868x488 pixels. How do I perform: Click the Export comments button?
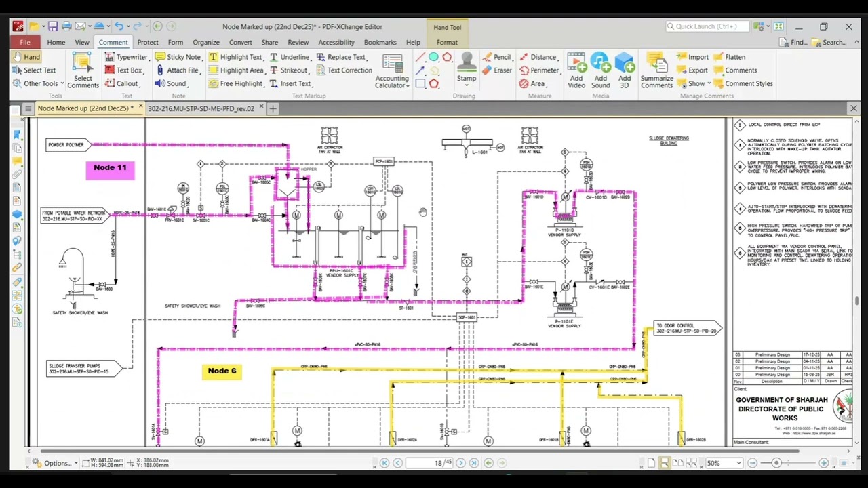point(692,70)
